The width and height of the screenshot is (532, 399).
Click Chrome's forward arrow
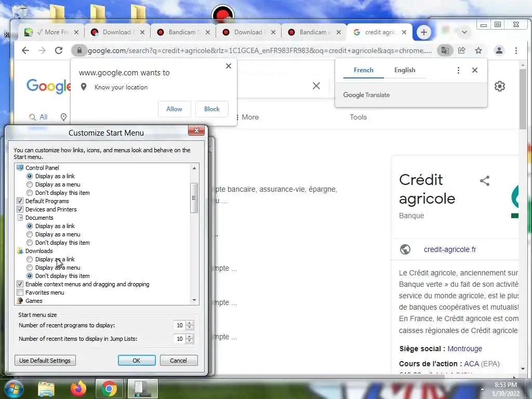pyautogui.click(x=42, y=50)
